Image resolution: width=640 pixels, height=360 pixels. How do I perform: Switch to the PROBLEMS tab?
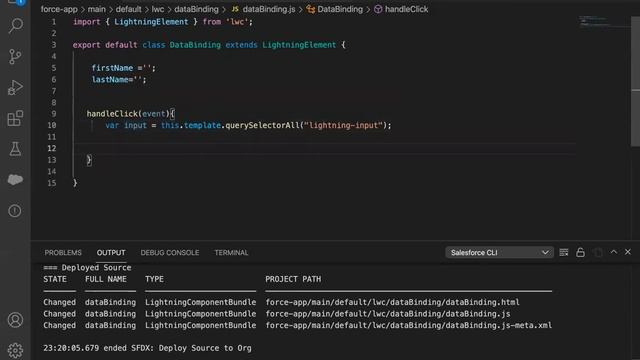click(x=63, y=253)
